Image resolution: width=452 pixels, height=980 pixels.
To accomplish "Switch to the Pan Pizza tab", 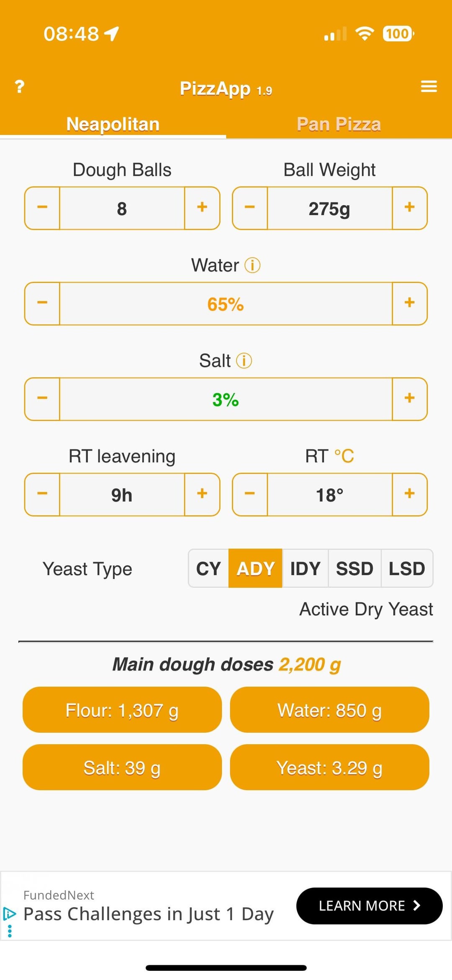I will pos(339,124).
